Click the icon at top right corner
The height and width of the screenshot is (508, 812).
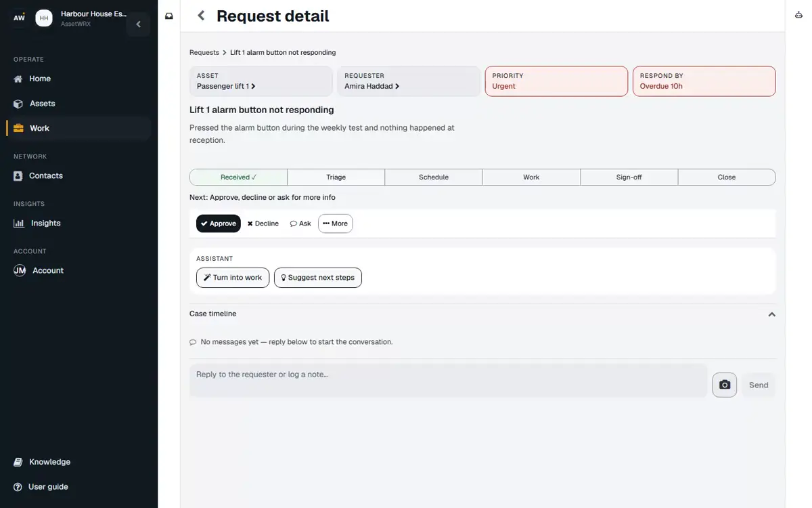798,16
